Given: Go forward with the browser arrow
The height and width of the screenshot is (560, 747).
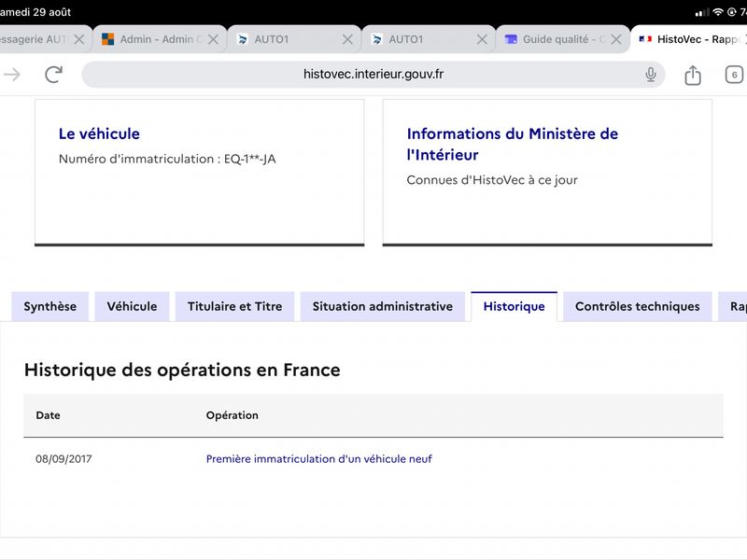Looking at the screenshot, I should (12, 75).
